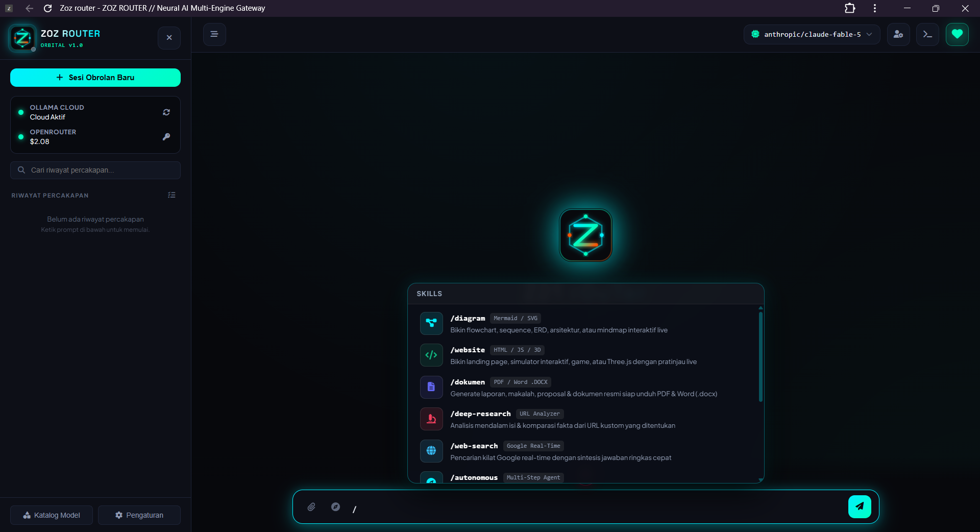Select the /deep-research skill
The width and height of the screenshot is (980, 532).
(x=584, y=419)
